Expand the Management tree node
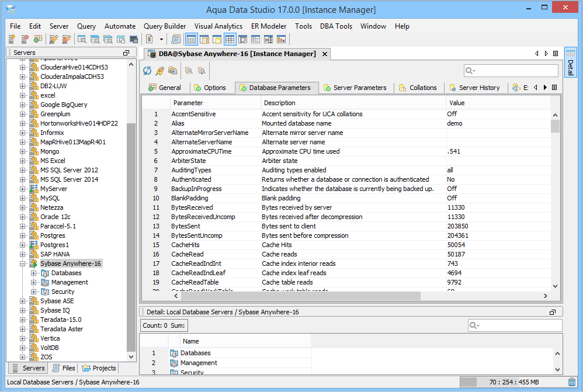The width and height of the screenshot is (583, 392). coord(34,282)
